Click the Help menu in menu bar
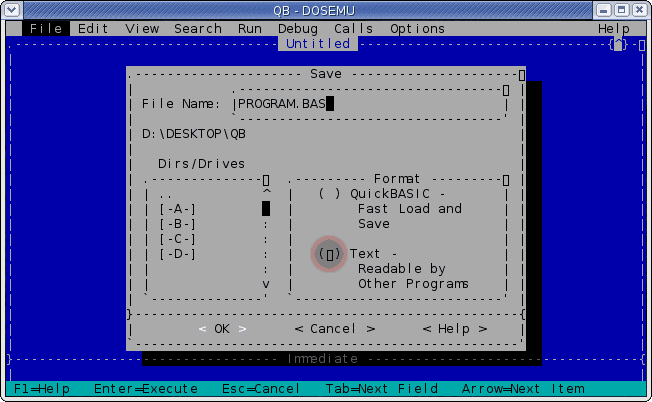The height and width of the screenshot is (402, 652). [613, 29]
